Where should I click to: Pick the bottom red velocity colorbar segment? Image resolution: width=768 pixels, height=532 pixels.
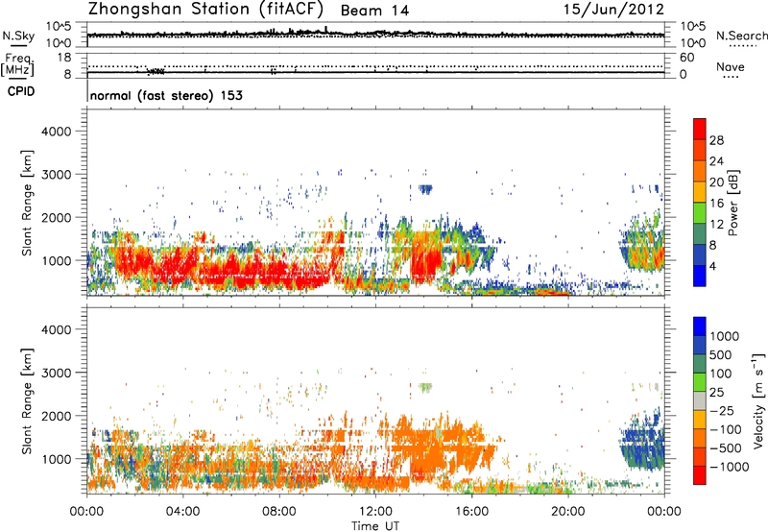tap(700, 475)
